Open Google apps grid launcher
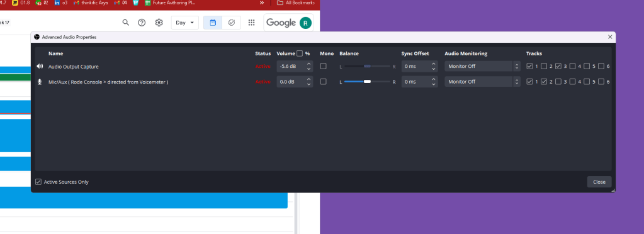The image size is (644, 234). coord(252,23)
